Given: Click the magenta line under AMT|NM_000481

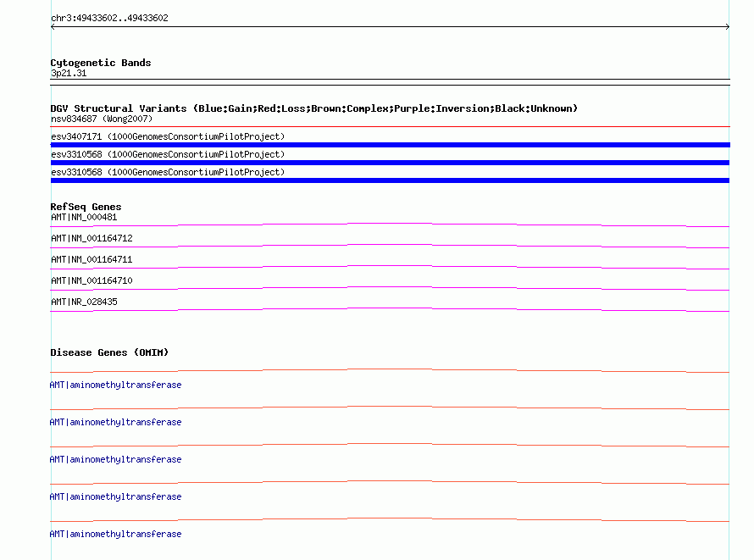Looking at the screenshot, I should pyautogui.click(x=390, y=225).
